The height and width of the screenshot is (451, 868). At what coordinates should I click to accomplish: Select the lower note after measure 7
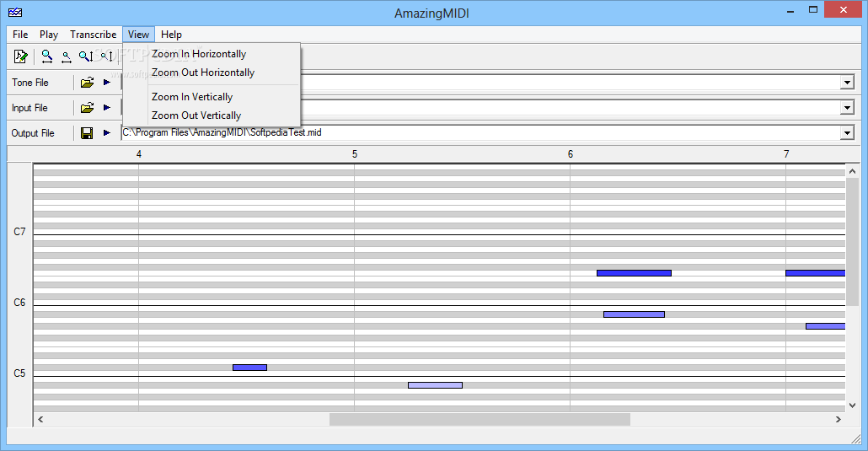click(x=825, y=326)
